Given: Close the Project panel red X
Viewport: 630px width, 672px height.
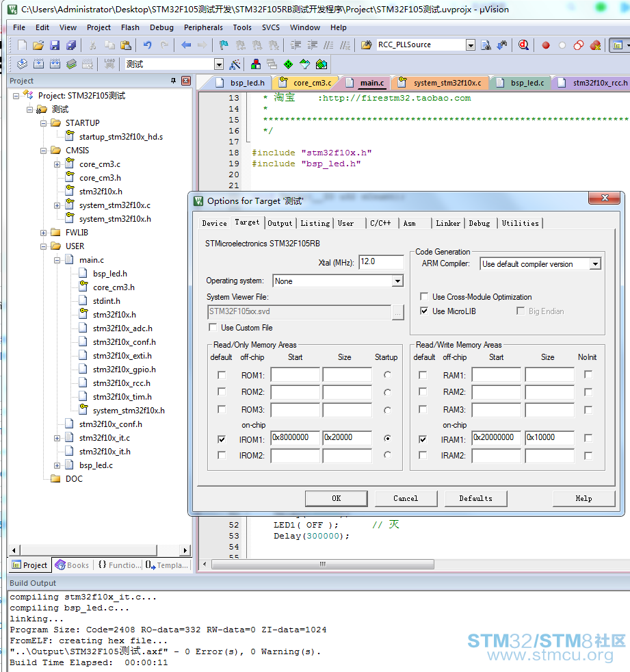Looking at the screenshot, I should [186, 81].
